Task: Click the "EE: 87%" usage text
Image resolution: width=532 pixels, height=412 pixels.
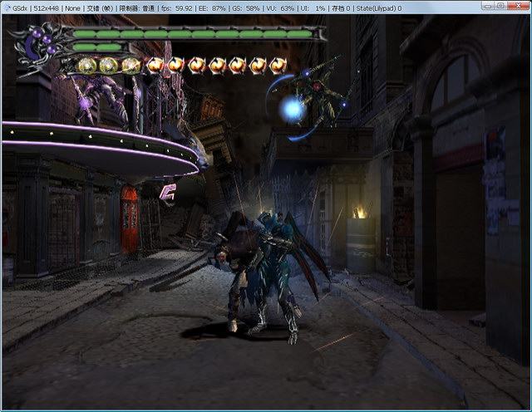Action: pos(213,8)
